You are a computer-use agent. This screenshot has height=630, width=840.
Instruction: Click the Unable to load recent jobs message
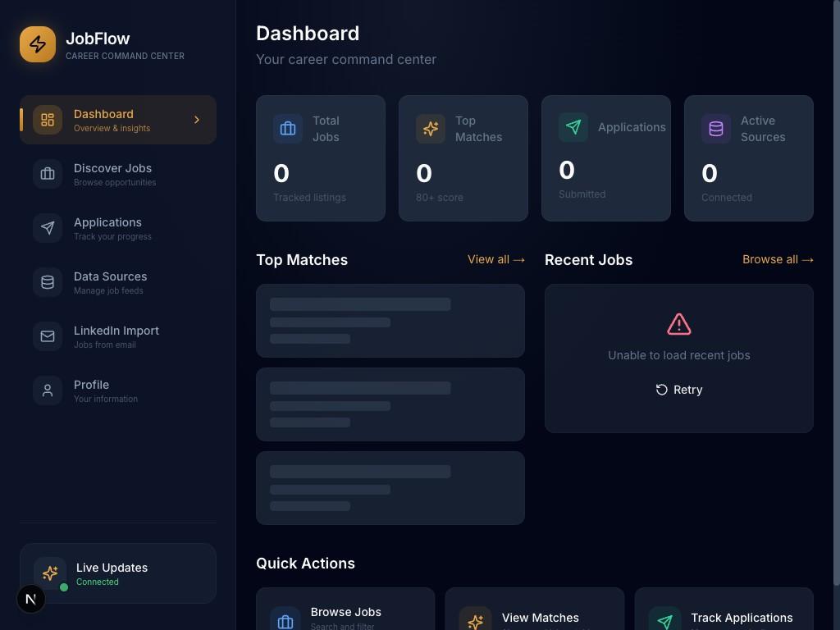click(678, 355)
